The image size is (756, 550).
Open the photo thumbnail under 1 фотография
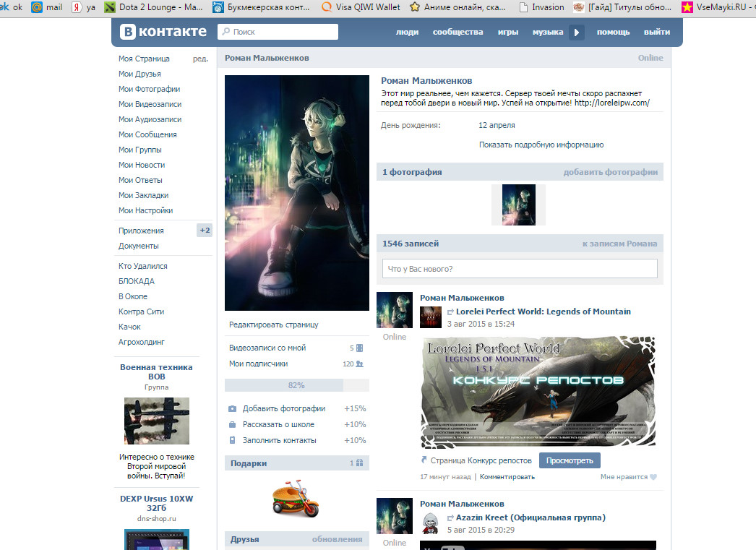tap(519, 205)
